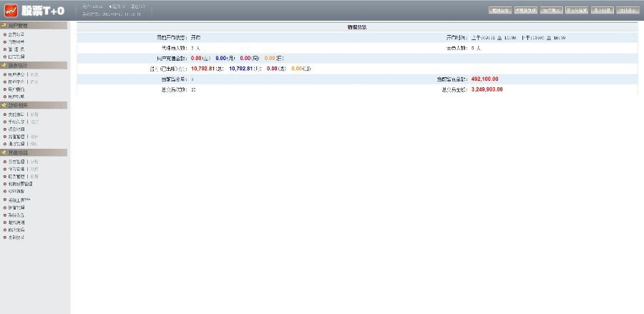
Task: Open last item under 报表统计
Action: click(16, 97)
